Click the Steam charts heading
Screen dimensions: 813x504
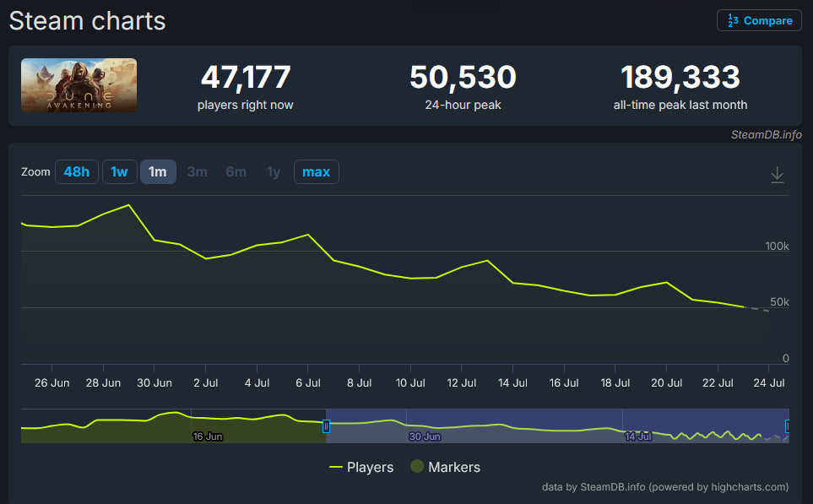click(x=87, y=21)
